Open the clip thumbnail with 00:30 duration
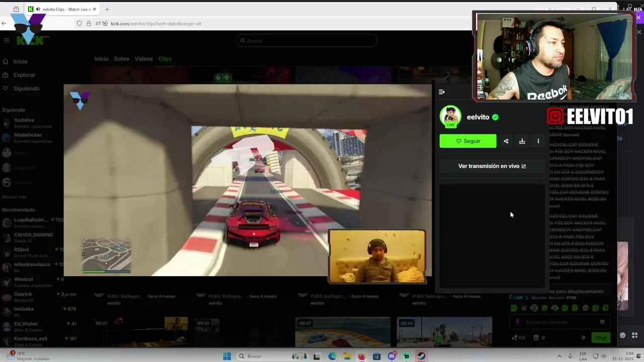This screenshot has width=644, height=362. [242, 332]
